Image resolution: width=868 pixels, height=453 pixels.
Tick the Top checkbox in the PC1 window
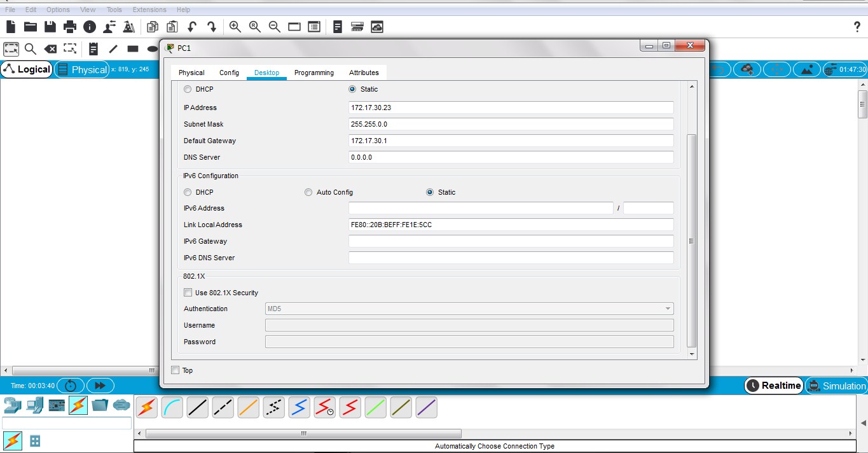(176, 370)
